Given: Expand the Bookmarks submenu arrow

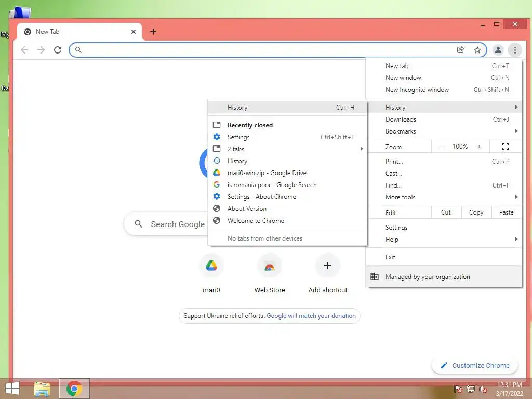Looking at the screenshot, I should coord(516,131).
